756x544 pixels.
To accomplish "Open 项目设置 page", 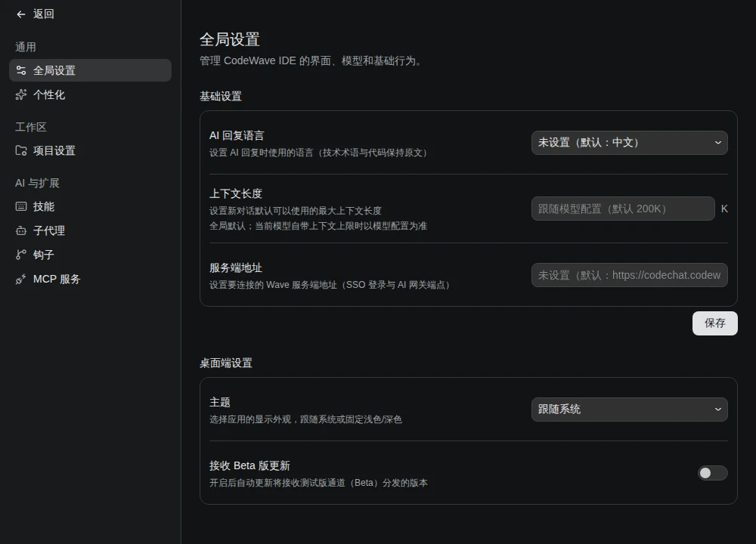I will click(90, 151).
